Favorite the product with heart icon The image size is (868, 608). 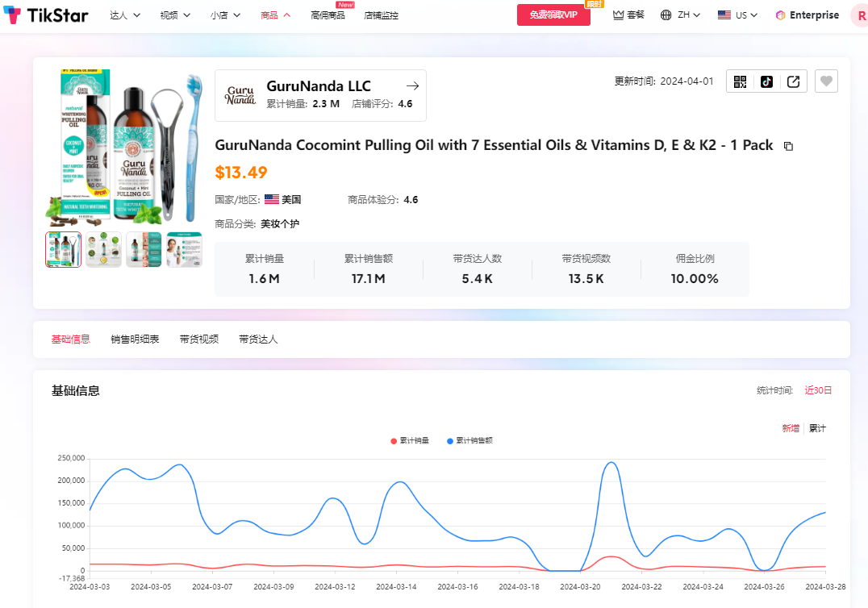pyautogui.click(x=826, y=81)
